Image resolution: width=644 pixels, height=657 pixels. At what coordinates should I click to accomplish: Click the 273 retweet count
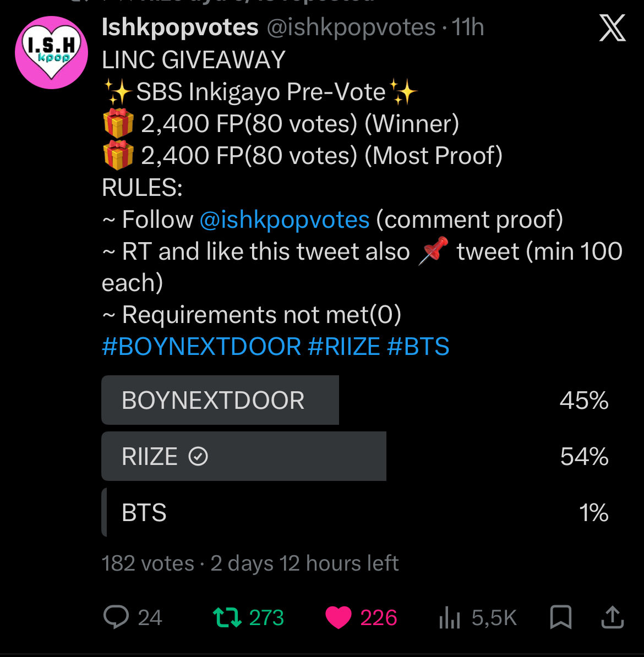coord(266,617)
